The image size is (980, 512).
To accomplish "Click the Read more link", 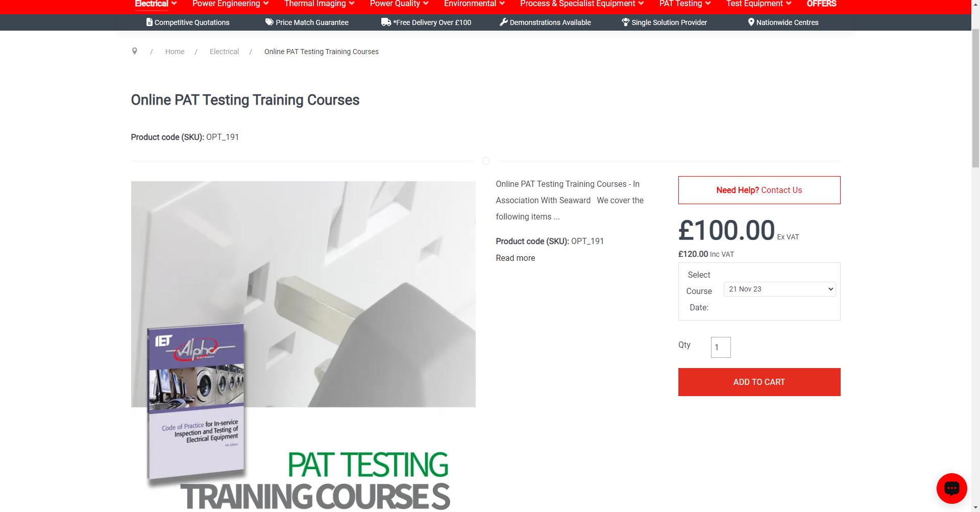I will pos(516,258).
